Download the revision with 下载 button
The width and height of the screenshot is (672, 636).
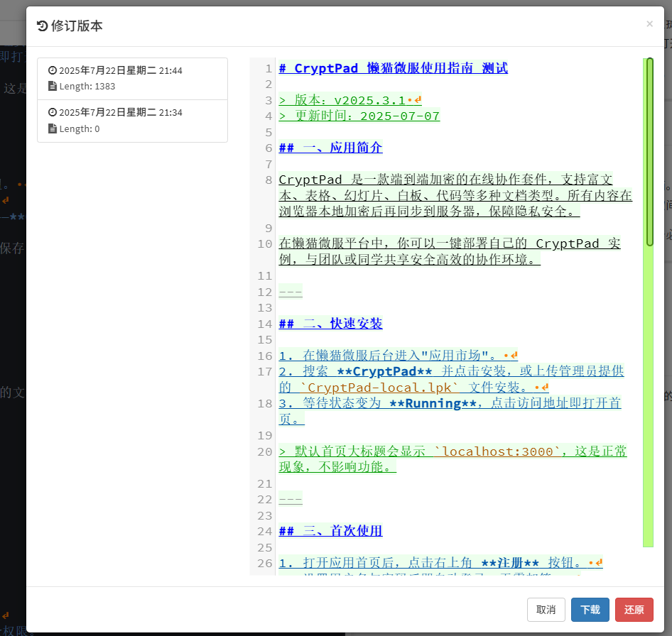tap(590, 610)
